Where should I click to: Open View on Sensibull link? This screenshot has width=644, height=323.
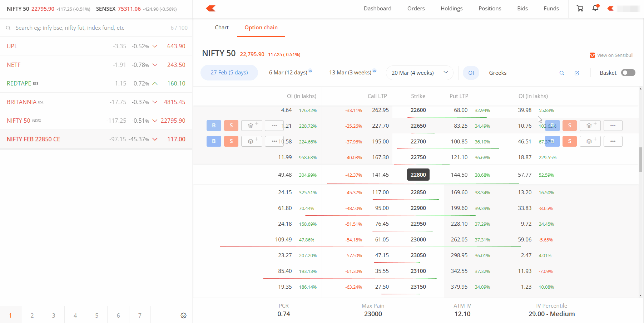pos(611,55)
